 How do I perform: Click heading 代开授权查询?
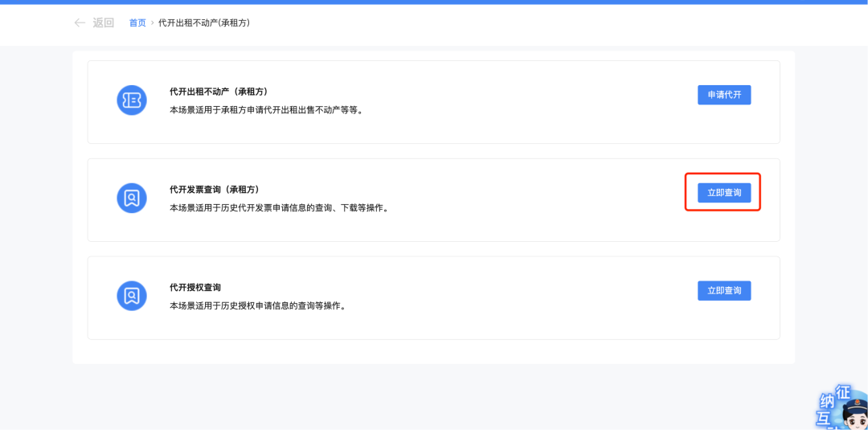point(195,287)
